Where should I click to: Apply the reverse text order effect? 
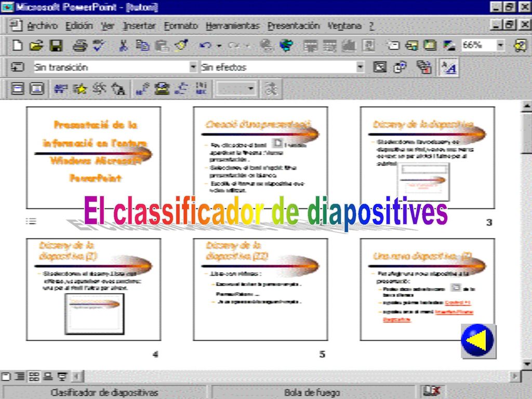coord(181,88)
